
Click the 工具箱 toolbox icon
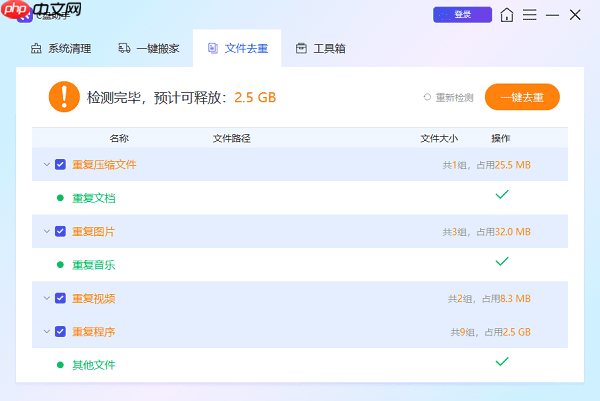tap(301, 48)
